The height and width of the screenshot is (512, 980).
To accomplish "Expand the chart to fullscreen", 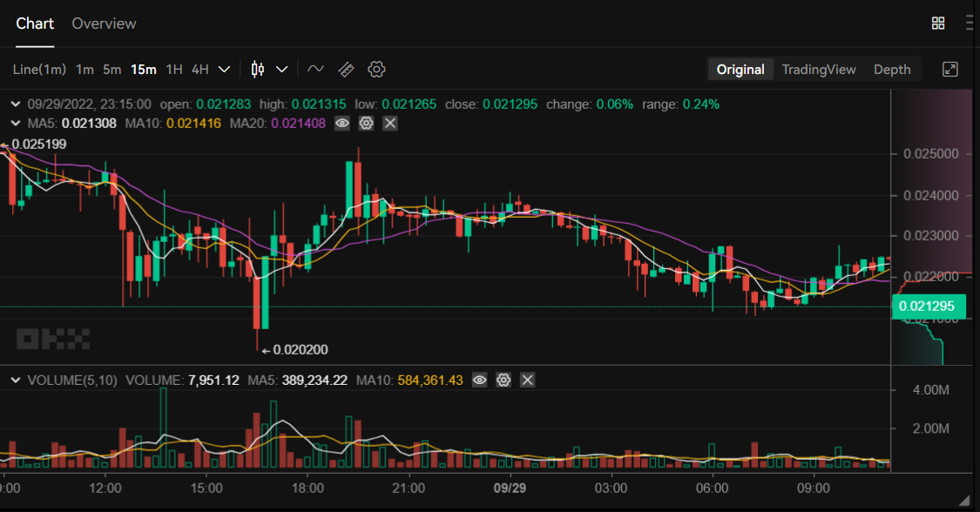I will pos(950,70).
